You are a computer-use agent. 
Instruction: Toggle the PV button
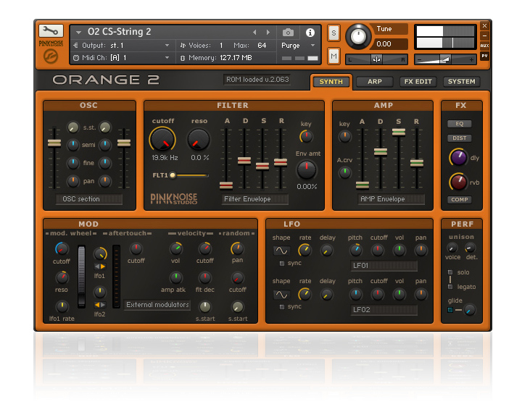tap(484, 56)
